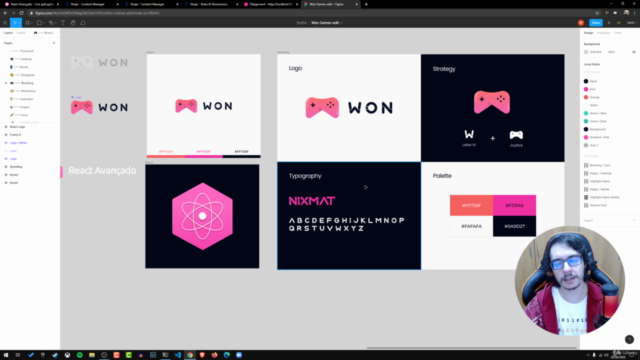Click the Background color swatch E4E4E4
Viewport: 640px width, 360px height.
(x=586, y=52)
